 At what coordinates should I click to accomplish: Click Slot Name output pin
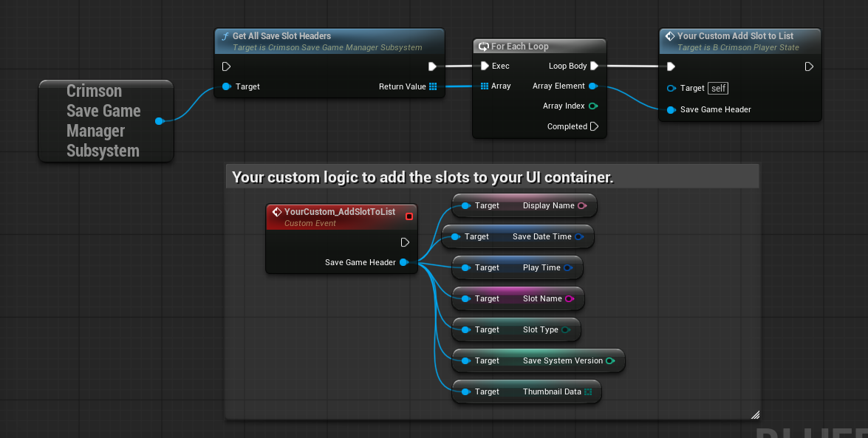pyautogui.click(x=569, y=298)
